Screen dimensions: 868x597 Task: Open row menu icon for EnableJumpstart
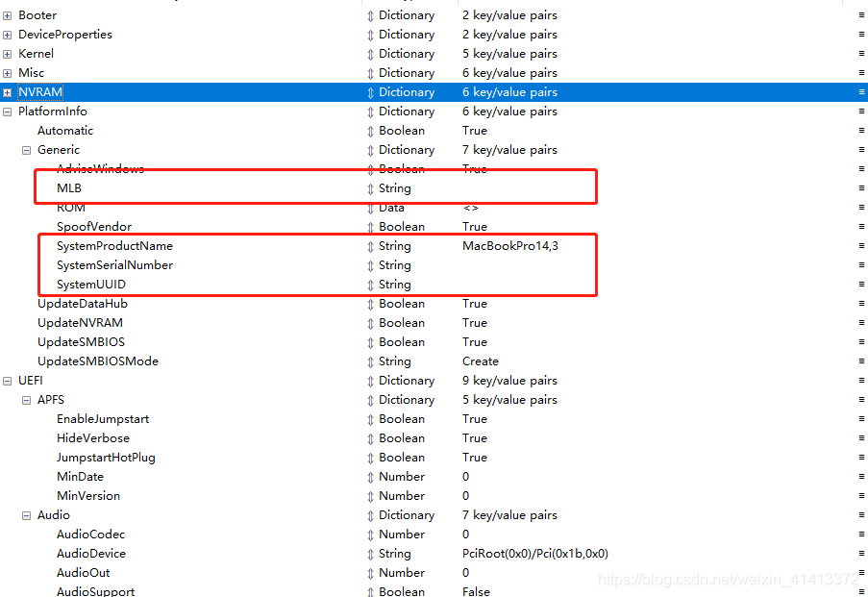point(861,418)
